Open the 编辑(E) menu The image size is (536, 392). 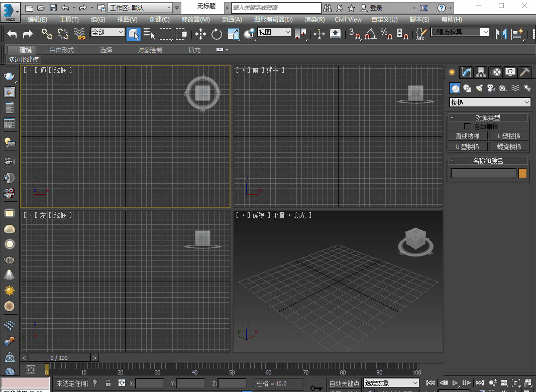tap(37, 20)
